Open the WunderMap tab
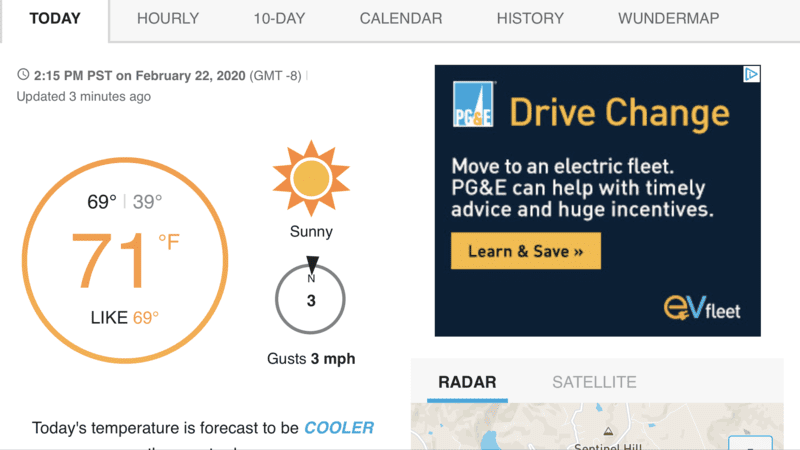The height and width of the screenshot is (450, 800). pos(668,19)
